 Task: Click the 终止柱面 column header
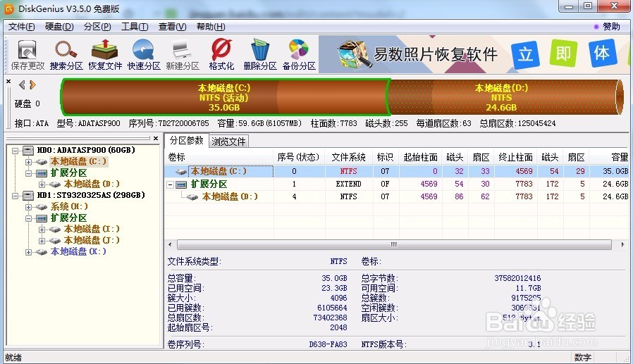515,157
